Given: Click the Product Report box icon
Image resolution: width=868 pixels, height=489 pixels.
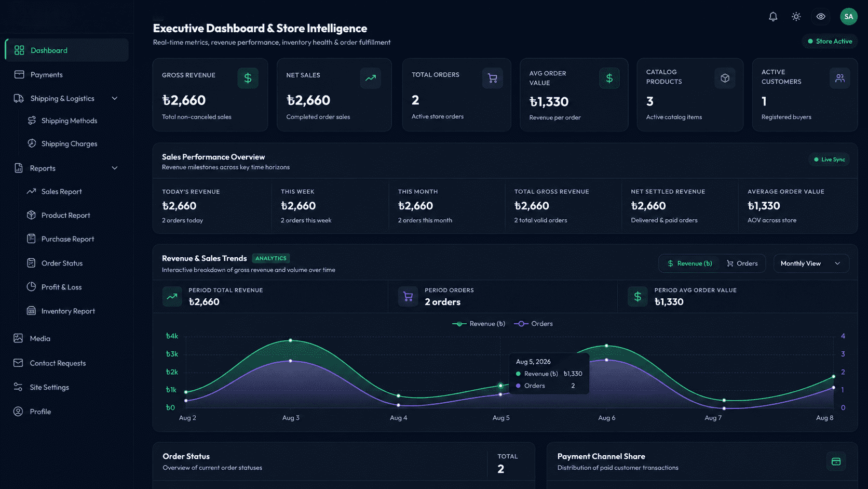Looking at the screenshot, I should tap(31, 215).
